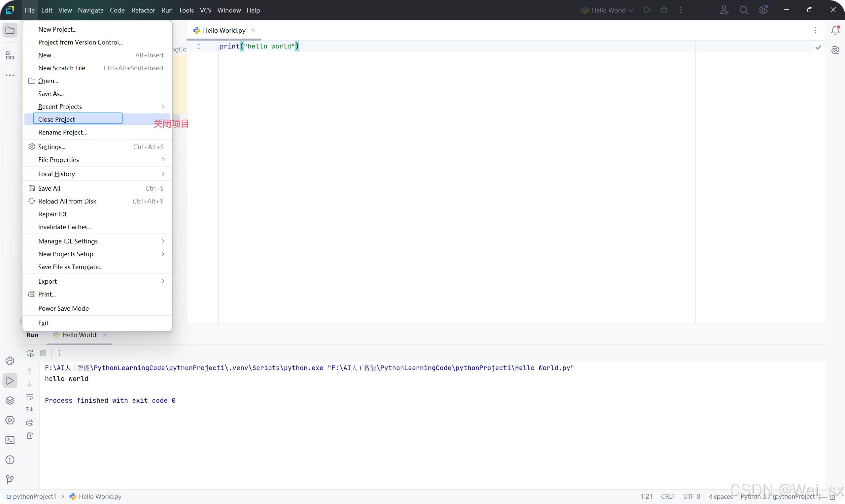Screen dimensions: 845x504
Task: Open the Version Control icon in sidebar
Action: [10, 479]
